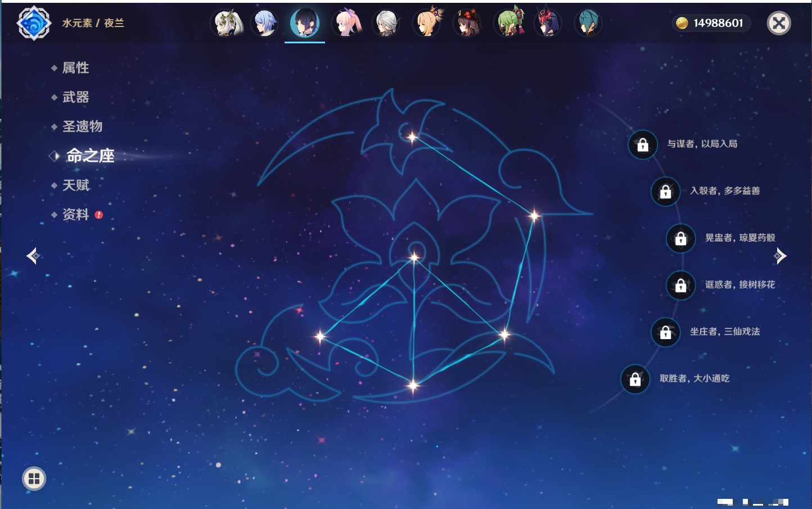The height and width of the screenshot is (509, 812).
Task: Select the highlighted Yelan avatar
Action: click(x=305, y=22)
